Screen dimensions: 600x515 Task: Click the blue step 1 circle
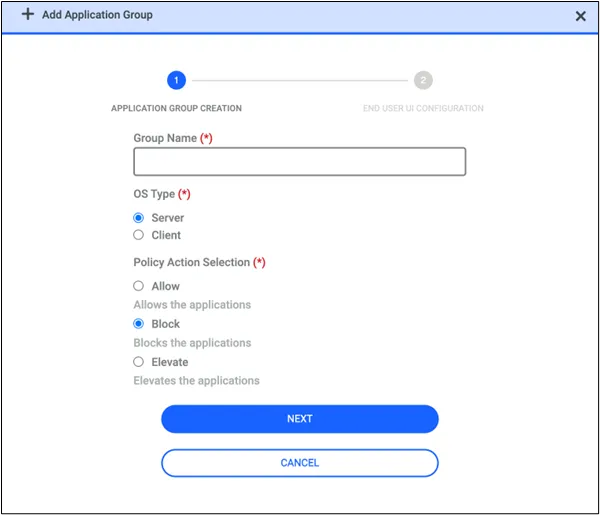(x=176, y=80)
